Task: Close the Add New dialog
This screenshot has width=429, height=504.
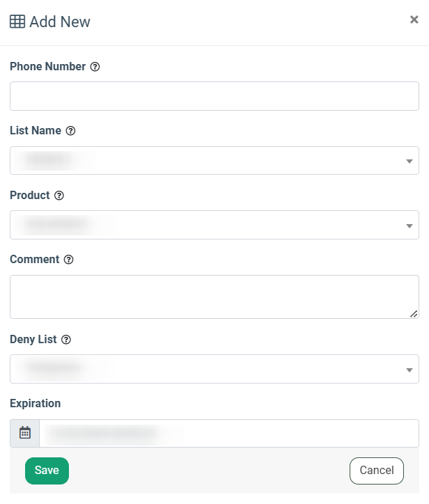Action: (x=414, y=19)
